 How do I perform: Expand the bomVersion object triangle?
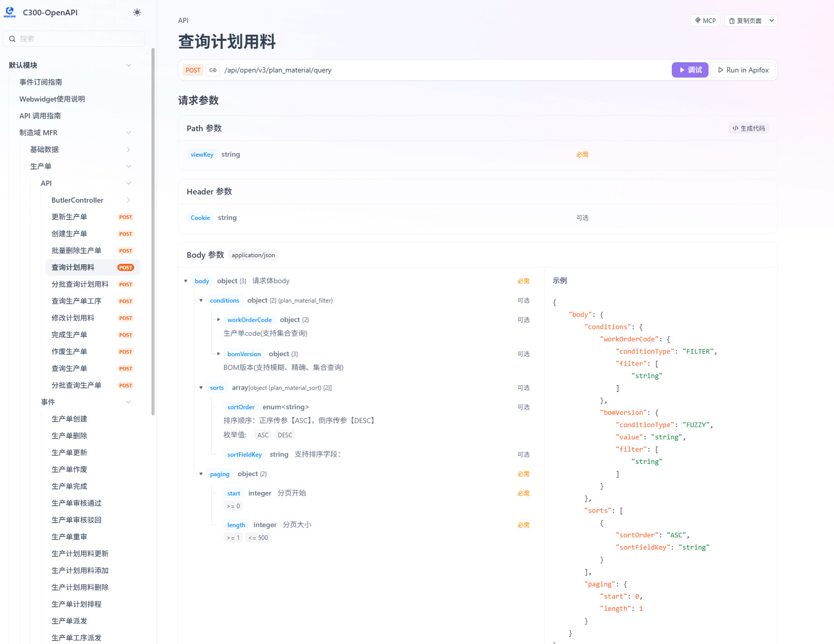tap(218, 354)
